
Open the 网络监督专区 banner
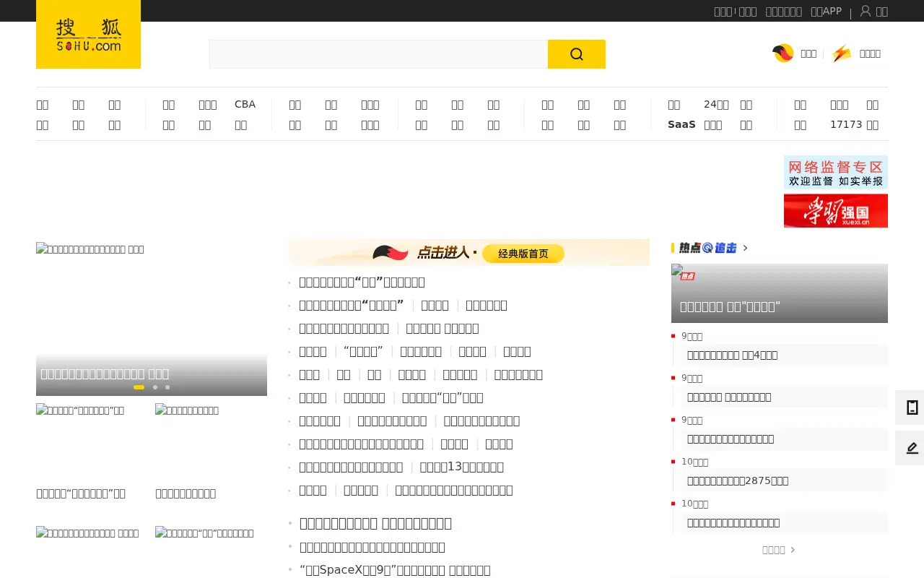836,172
